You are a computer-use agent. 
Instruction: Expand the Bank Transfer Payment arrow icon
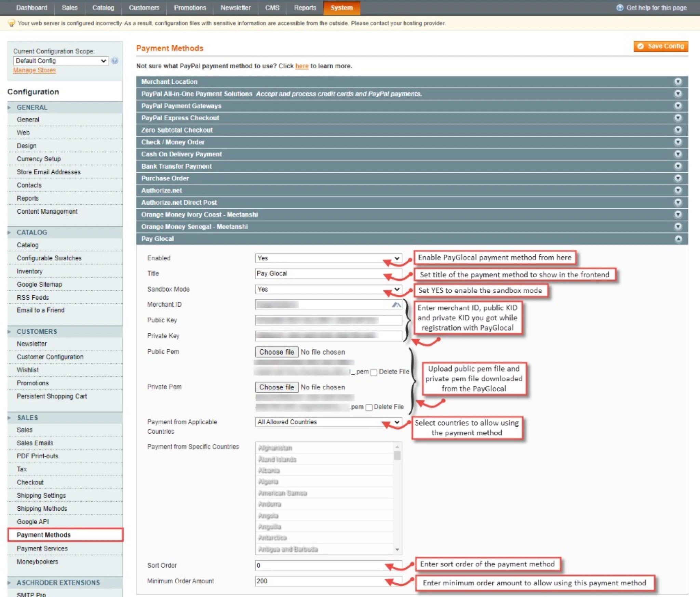[x=678, y=166]
